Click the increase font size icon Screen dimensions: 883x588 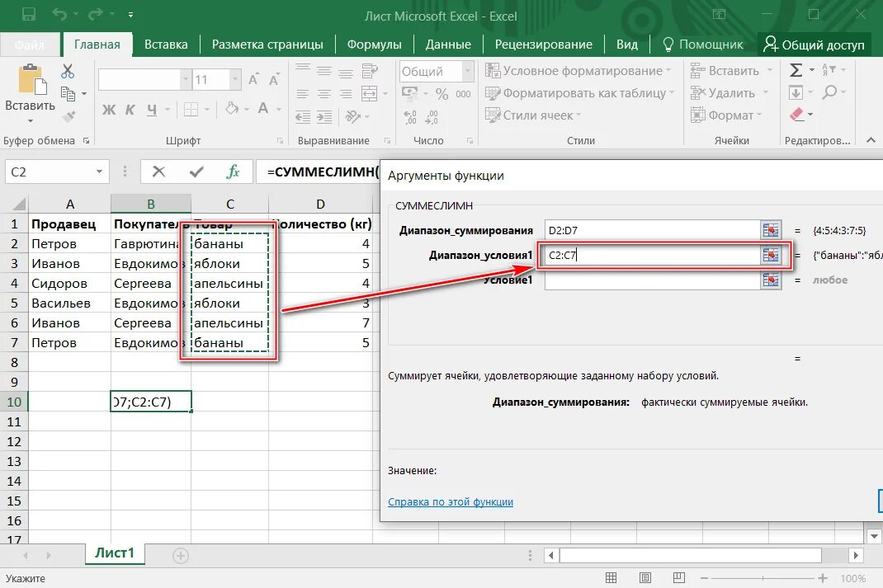point(253,79)
